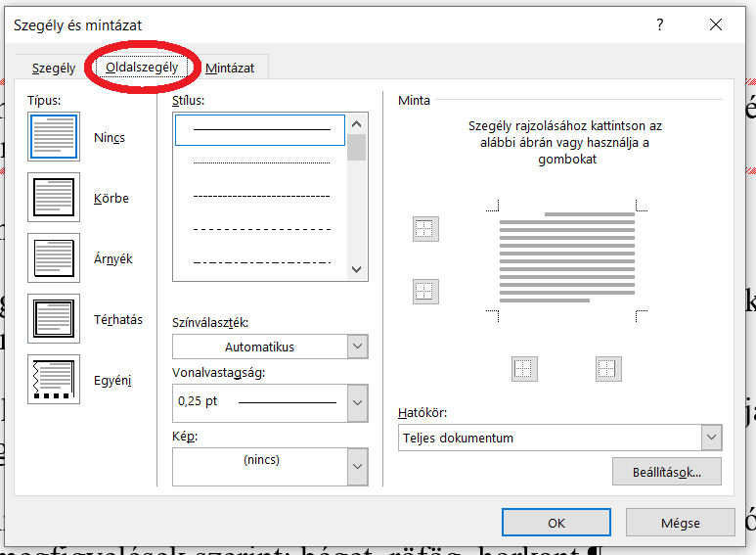
Task: Select the Nincs border type icon
Action: pos(53,136)
